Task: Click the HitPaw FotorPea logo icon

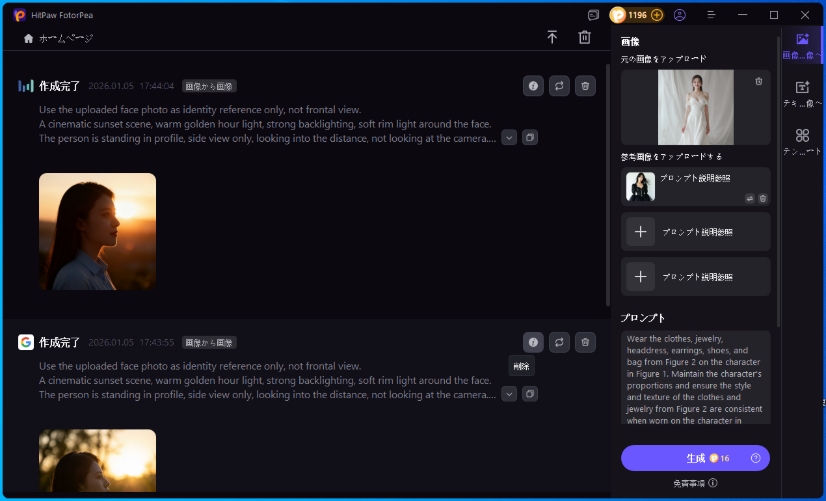Action: [19, 15]
